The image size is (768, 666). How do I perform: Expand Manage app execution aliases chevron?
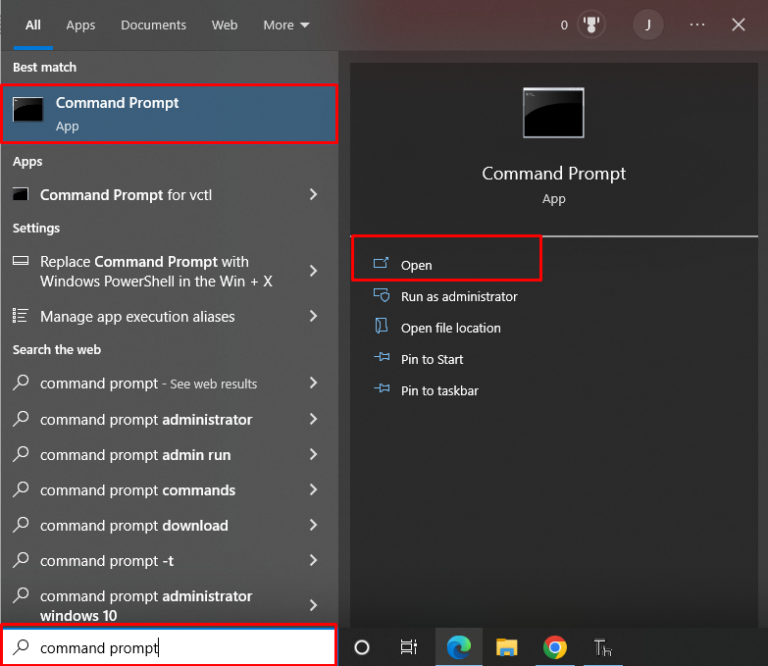pos(313,316)
